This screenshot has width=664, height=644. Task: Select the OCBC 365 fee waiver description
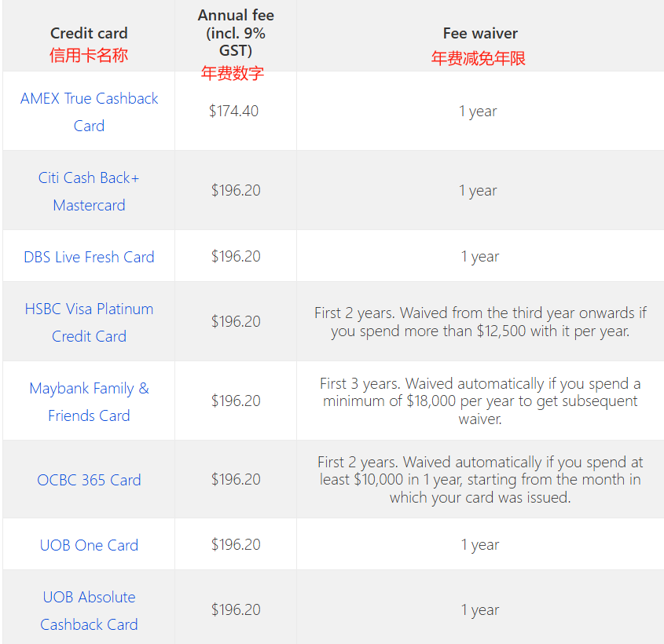click(x=480, y=479)
